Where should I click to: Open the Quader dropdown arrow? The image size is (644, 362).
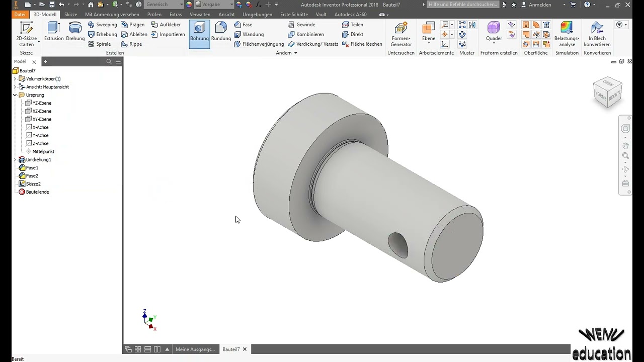[494, 44]
